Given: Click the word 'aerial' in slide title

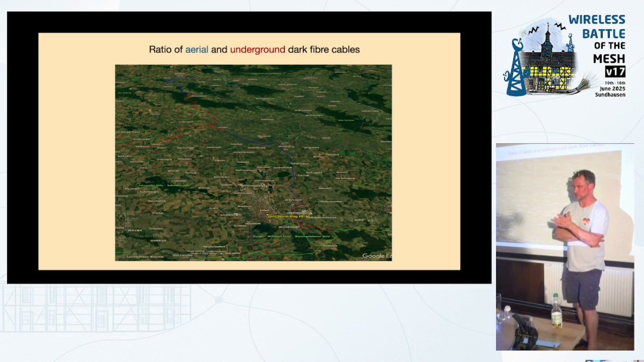Looking at the screenshot, I should [197, 50].
